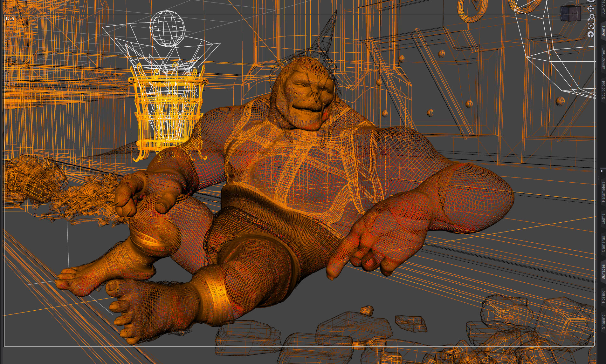Image resolution: width=606 pixels, height=364 pixels.
Task: Select the pan camera control icon
Action: pos(591,9)
